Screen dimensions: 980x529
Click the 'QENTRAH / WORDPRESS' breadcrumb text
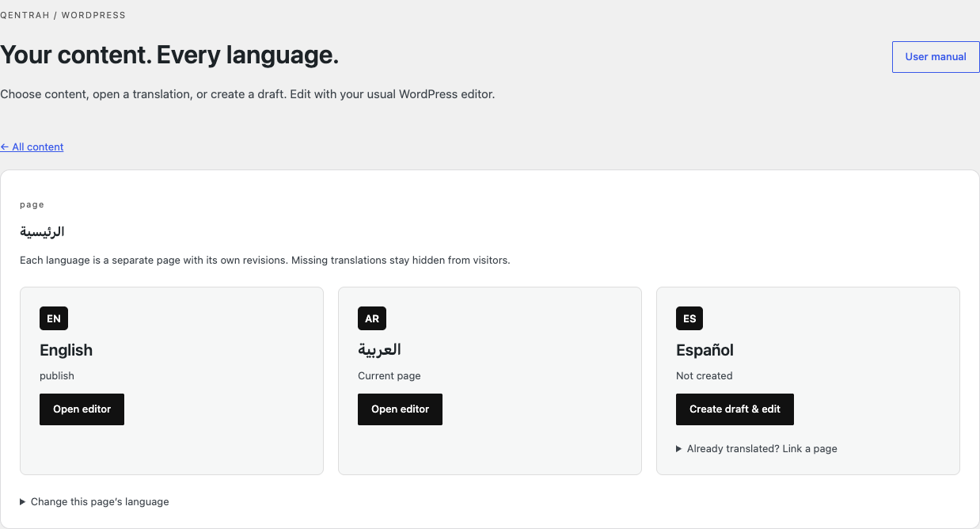(63, 15)
